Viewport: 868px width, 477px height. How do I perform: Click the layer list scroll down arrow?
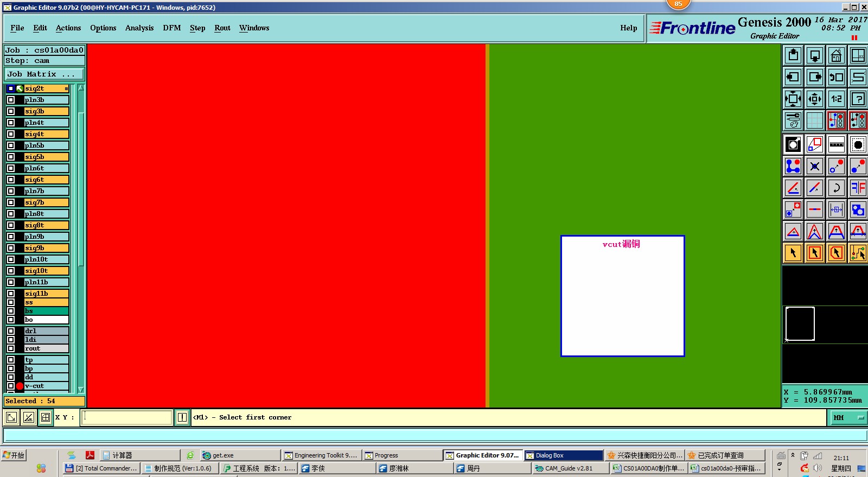coord(81,390)
